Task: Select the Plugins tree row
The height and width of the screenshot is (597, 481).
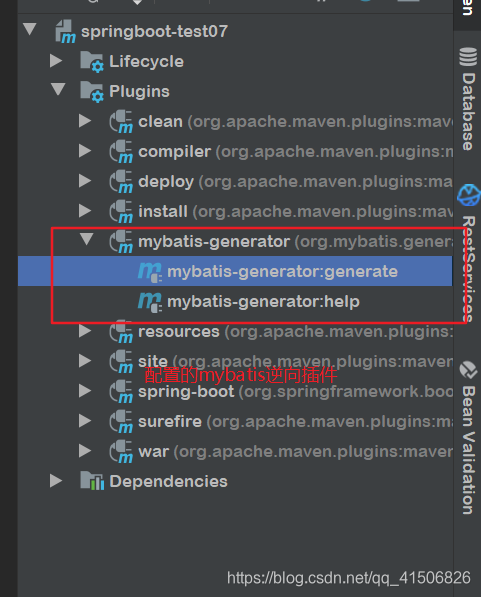Action: [x=236, y=92]
